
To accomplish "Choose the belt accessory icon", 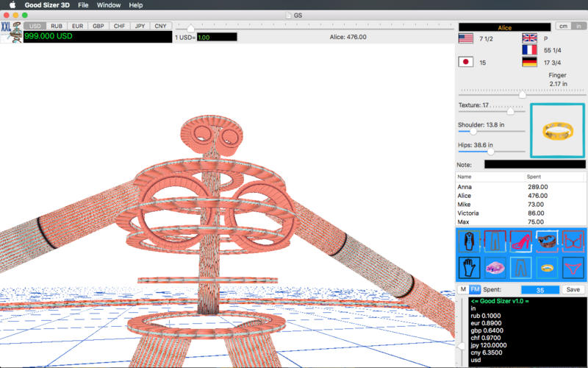I will (546, 240).
